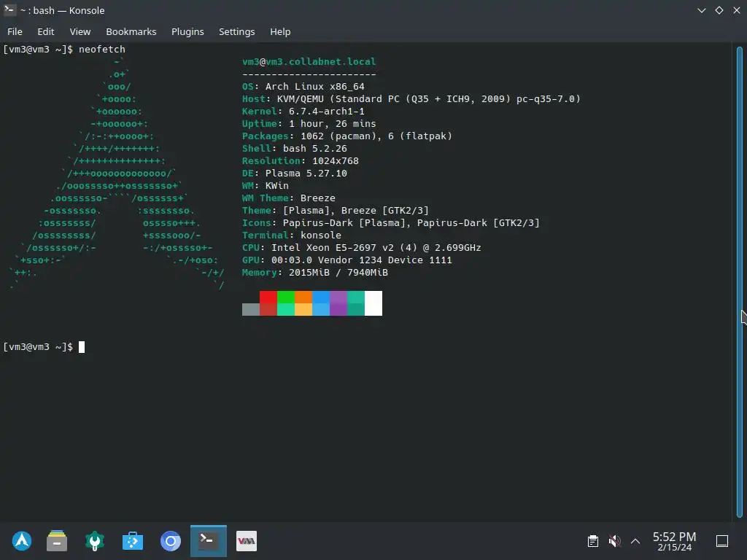Click the WM Theme 'Breeze' value
This screenshot has width=747, height=560.
318,198
